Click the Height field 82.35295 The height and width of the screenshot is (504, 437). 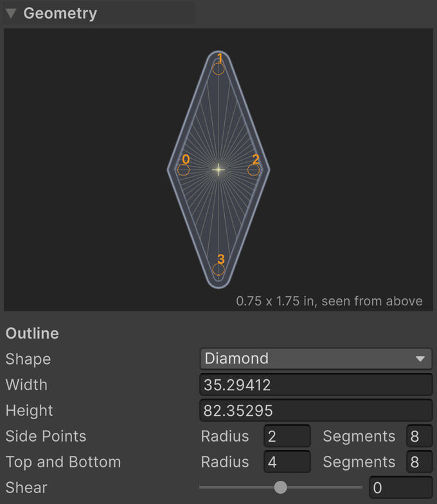pos(316,410)
